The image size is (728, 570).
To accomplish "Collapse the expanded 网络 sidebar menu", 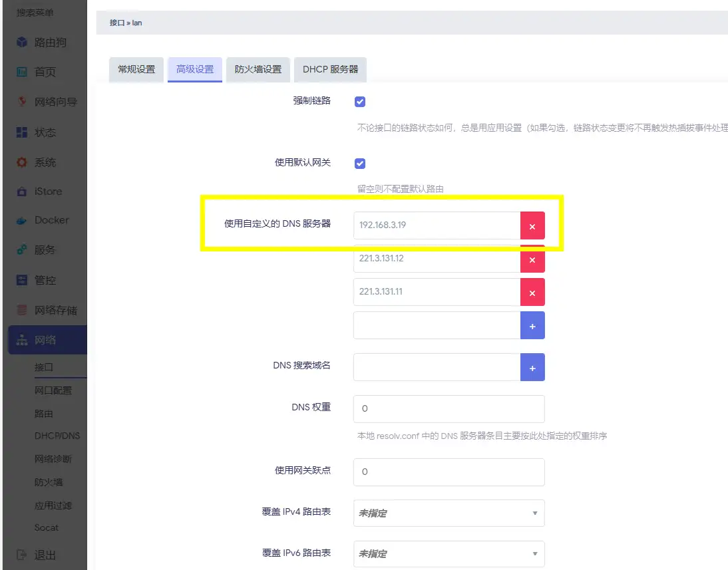I will 44,339.
